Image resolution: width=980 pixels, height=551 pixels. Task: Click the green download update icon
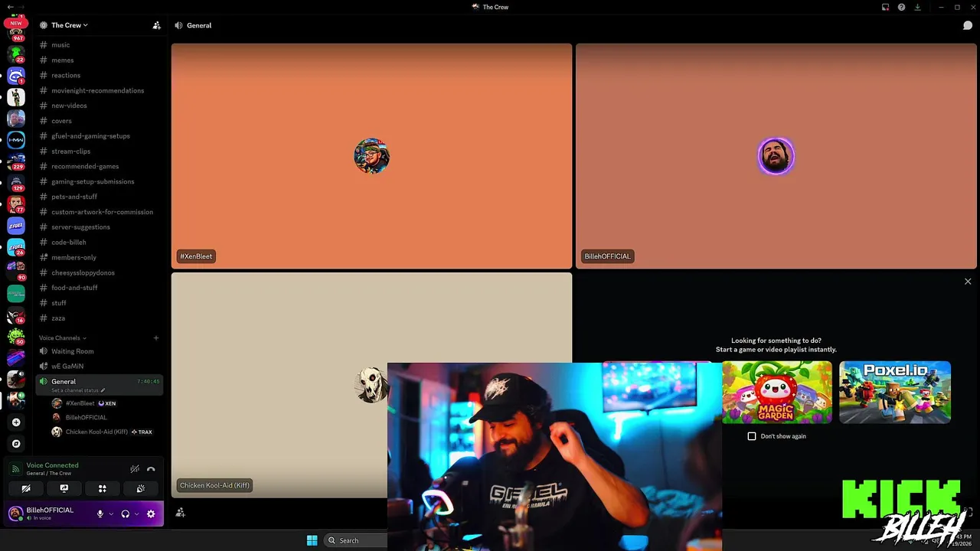pyautogui.click(x=917, y=7)
